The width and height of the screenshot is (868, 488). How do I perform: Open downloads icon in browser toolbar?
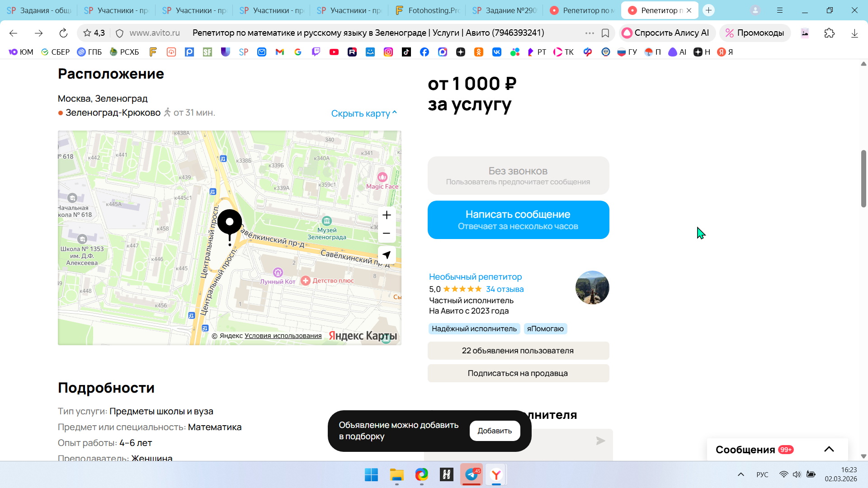(854, 33)
